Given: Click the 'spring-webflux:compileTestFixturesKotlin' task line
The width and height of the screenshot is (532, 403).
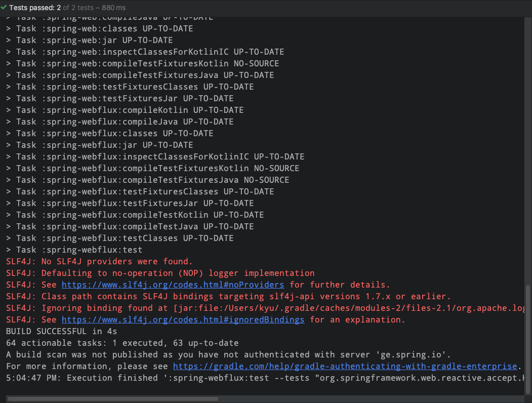Looking at the screenshot, I should pyautogui.click(x=153, y=168).
